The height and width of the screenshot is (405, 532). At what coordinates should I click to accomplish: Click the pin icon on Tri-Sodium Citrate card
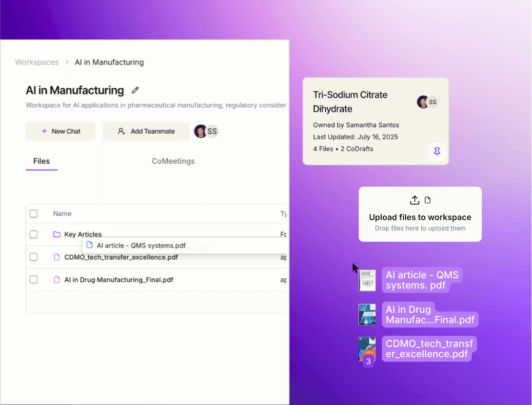pos(437,151)
